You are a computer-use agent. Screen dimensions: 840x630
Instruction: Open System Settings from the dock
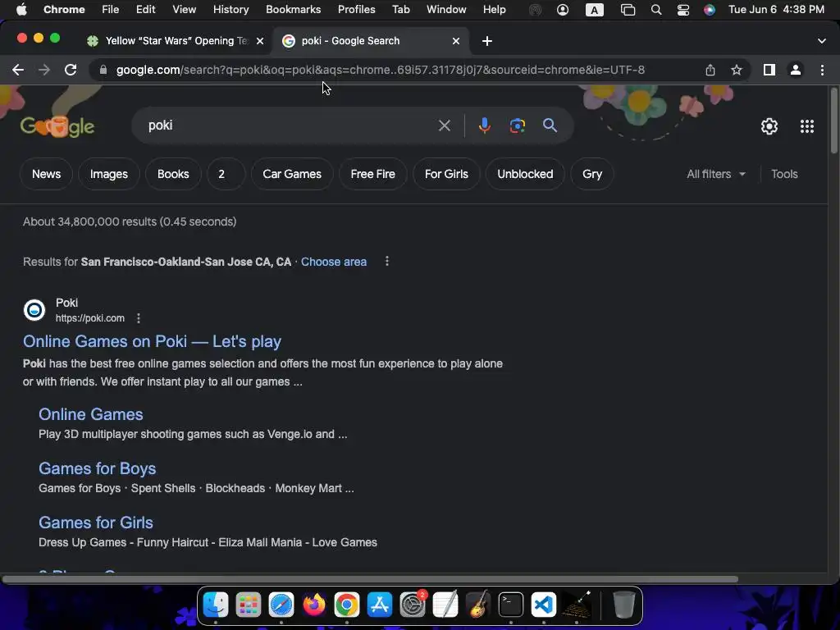413,605
